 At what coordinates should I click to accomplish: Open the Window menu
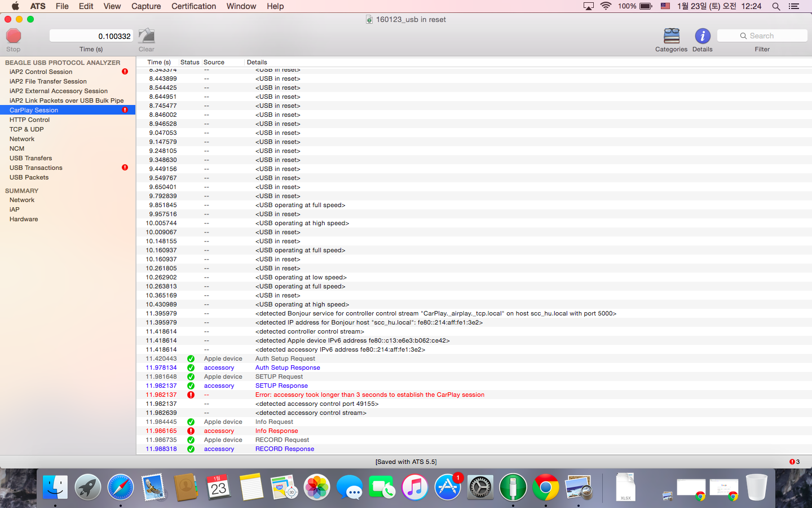point(241,6)
